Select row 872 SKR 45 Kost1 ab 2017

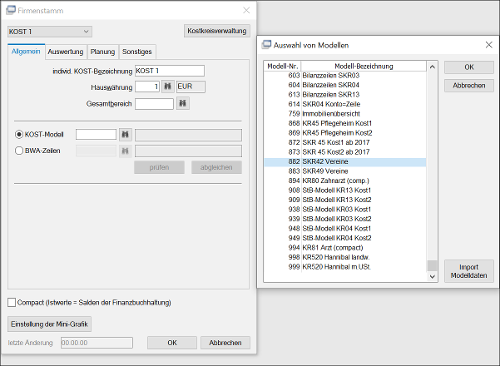[345, 143]
